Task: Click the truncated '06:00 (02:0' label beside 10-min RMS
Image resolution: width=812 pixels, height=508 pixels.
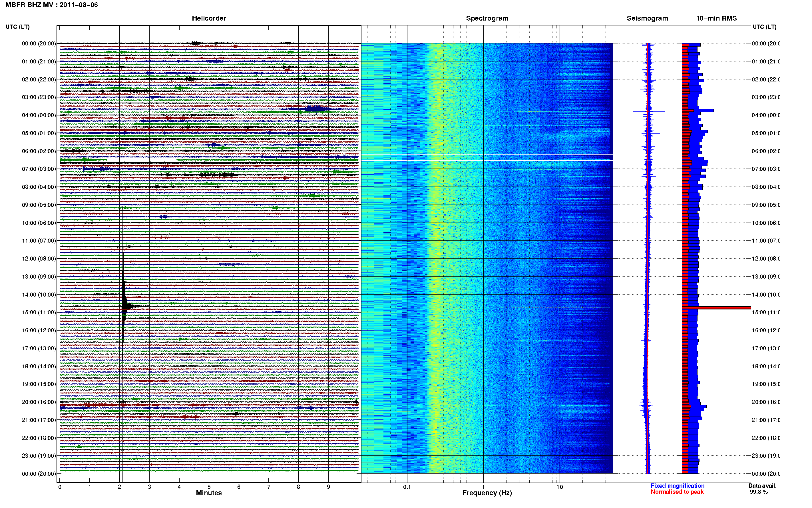Action: pos(766,151)
